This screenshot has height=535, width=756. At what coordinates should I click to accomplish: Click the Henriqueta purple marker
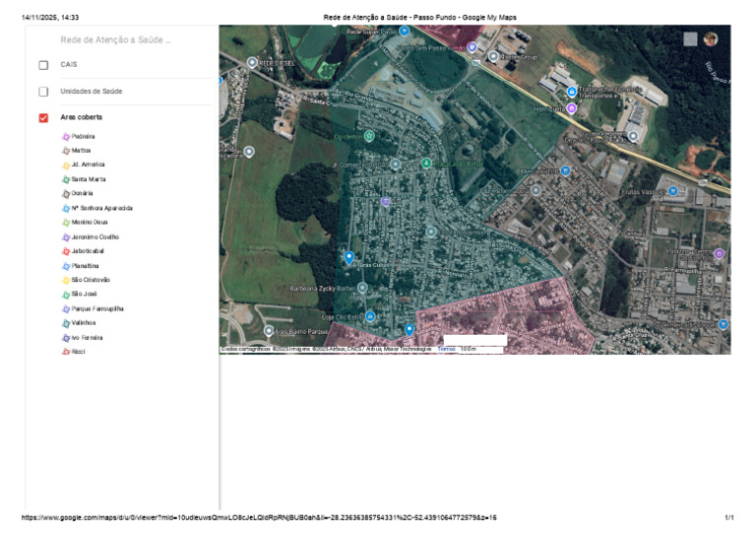point(571,108)
